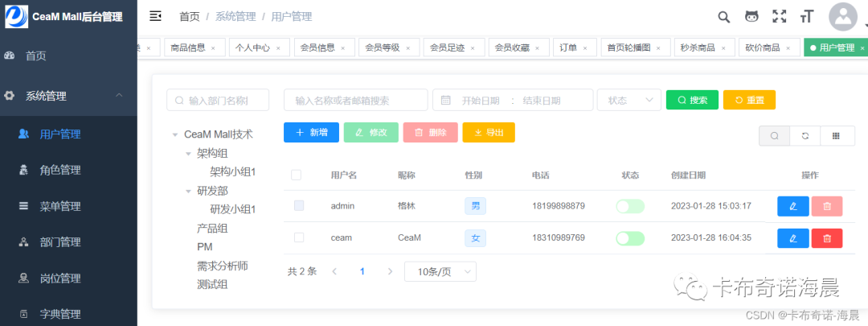This screenshot has height=326, width=868.
Task: Click the blue 新增 button
Action: pos(311,133)
